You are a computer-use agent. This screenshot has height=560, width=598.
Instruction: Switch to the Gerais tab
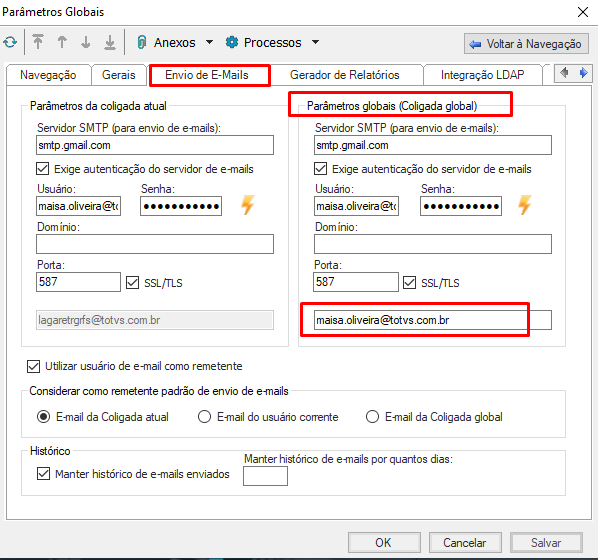coord(119,75)
